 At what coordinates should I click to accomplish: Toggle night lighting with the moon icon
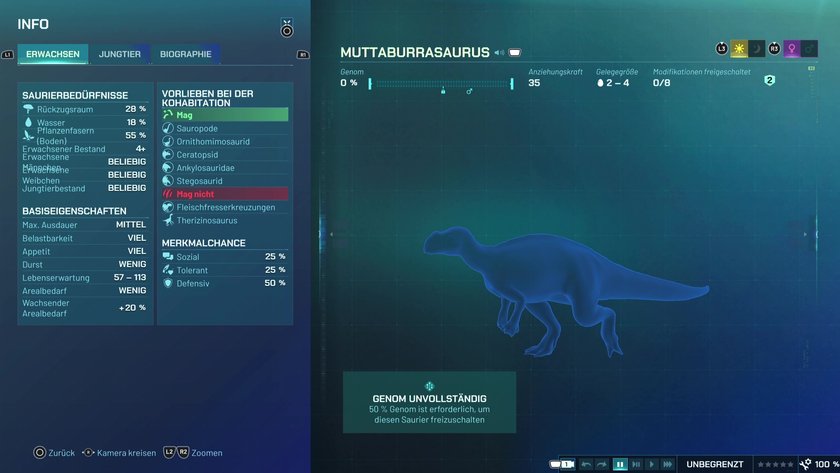click(756, 49)
